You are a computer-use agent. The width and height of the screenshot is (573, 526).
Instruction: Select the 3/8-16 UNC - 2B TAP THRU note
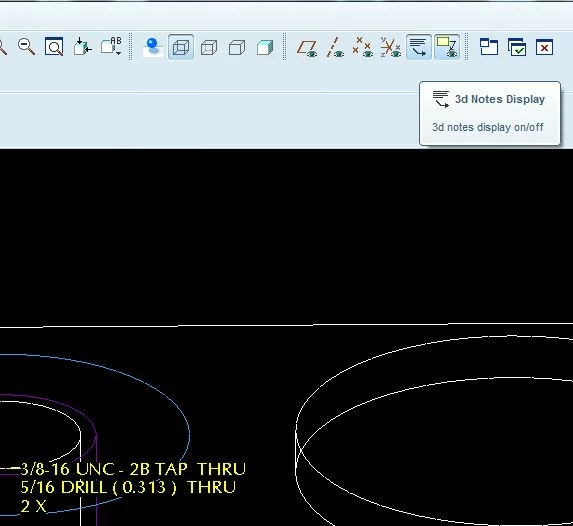(133, 469)
